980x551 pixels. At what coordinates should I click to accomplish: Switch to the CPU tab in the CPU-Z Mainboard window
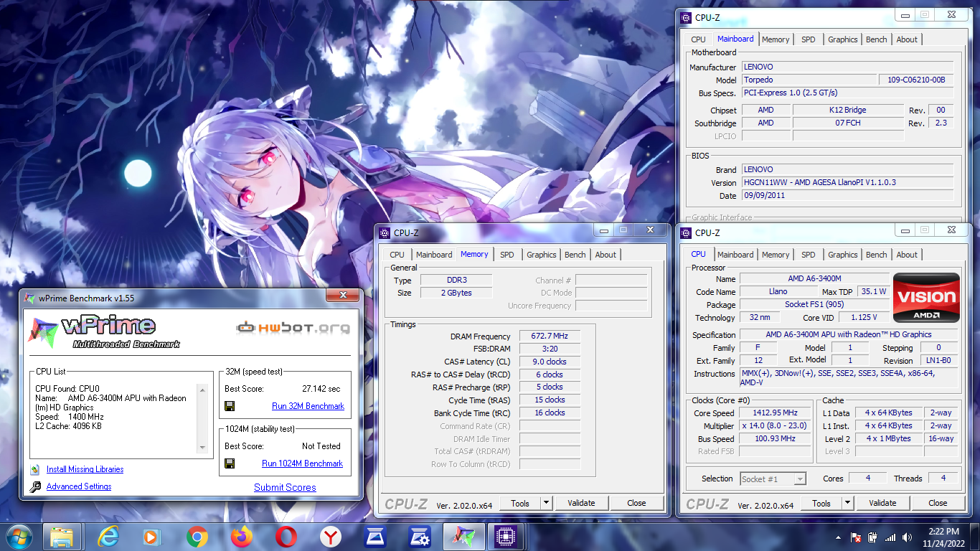(x=699, y=39)
